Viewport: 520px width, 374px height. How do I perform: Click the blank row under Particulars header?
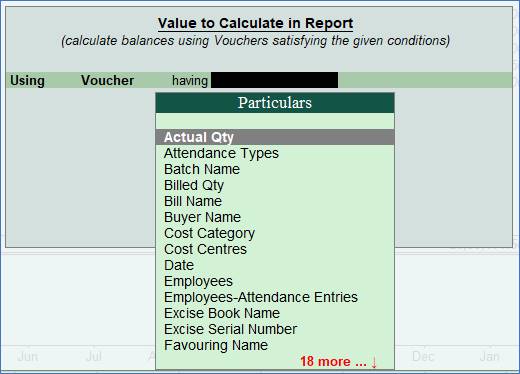pyautogui.click(x=275, y=121)
